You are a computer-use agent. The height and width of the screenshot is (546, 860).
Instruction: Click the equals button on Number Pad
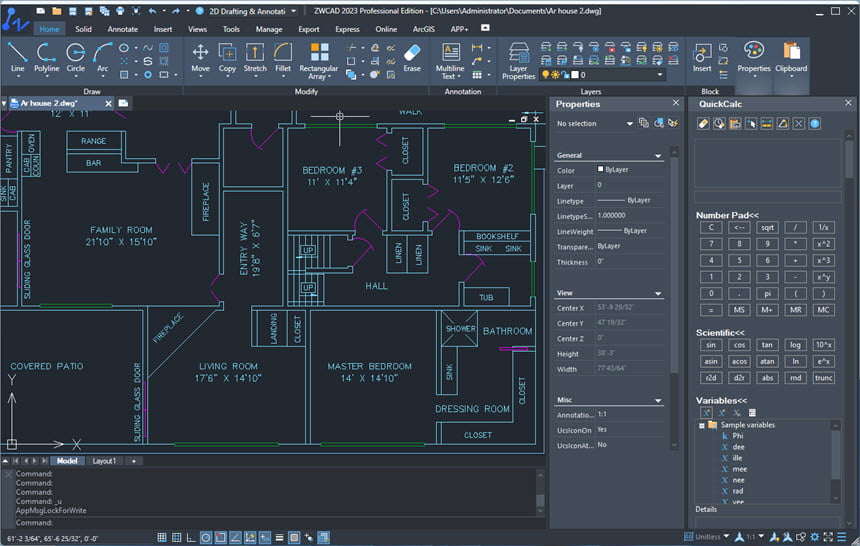(711, 309)
